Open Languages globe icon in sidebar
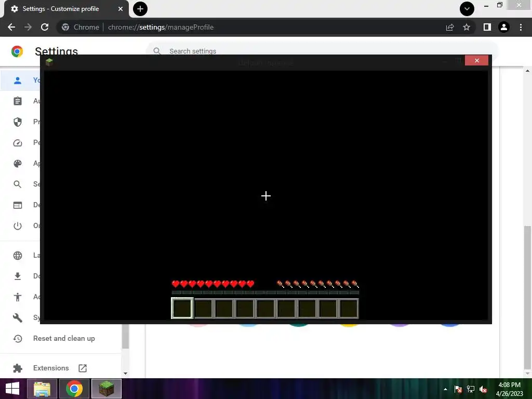The image size is (532, 399). click(18, 256)
